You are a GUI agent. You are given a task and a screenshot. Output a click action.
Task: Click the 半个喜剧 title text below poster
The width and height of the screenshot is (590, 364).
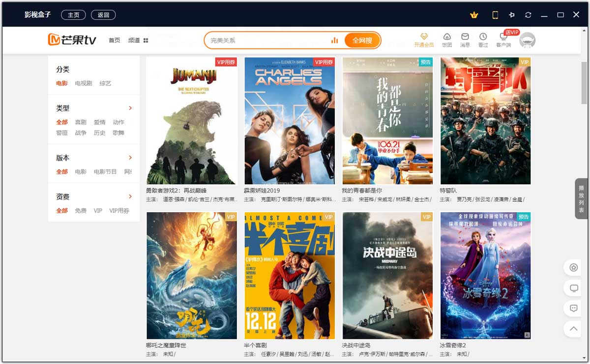[x=256, y=345]
